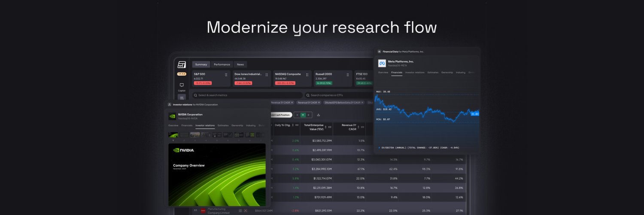Image resolution: width=644 pixels, height=215 pixels.
Task: Click the Meta Platforms logo icon
Action: point(382,63)
